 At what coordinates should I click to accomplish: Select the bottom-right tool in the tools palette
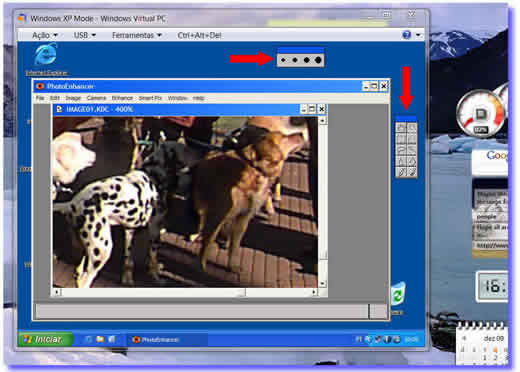point(412,172)
